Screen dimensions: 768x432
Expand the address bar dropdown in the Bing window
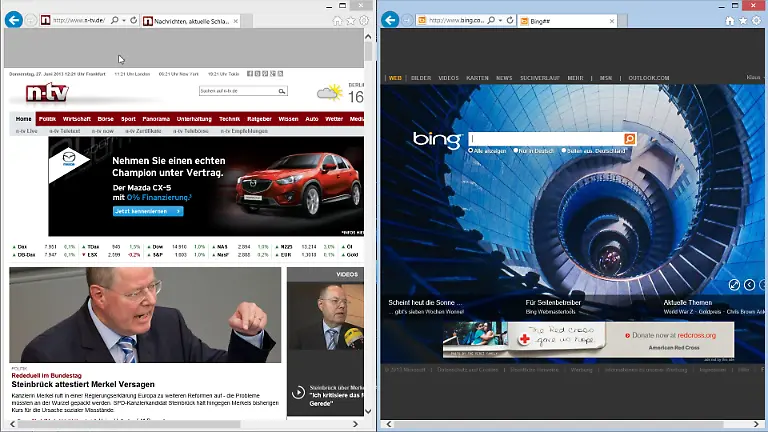click(x=499, y=20)
